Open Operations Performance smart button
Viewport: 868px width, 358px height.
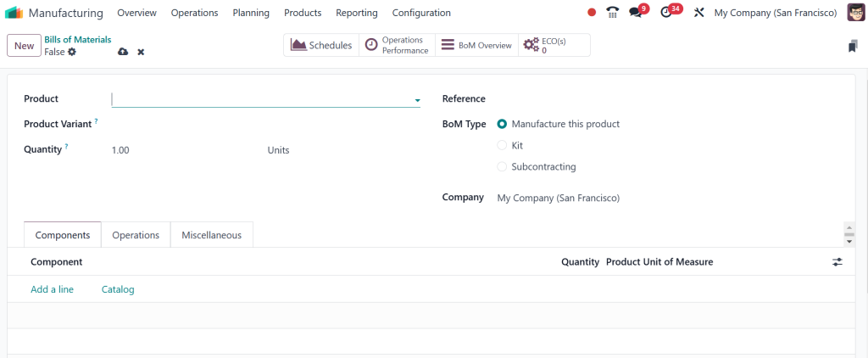click(397, 46)
